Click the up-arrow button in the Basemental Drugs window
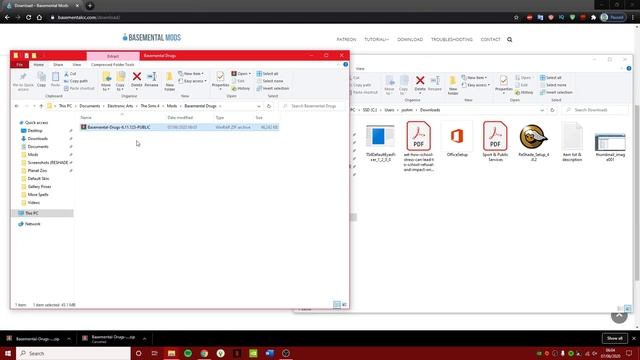 (41, 106)
